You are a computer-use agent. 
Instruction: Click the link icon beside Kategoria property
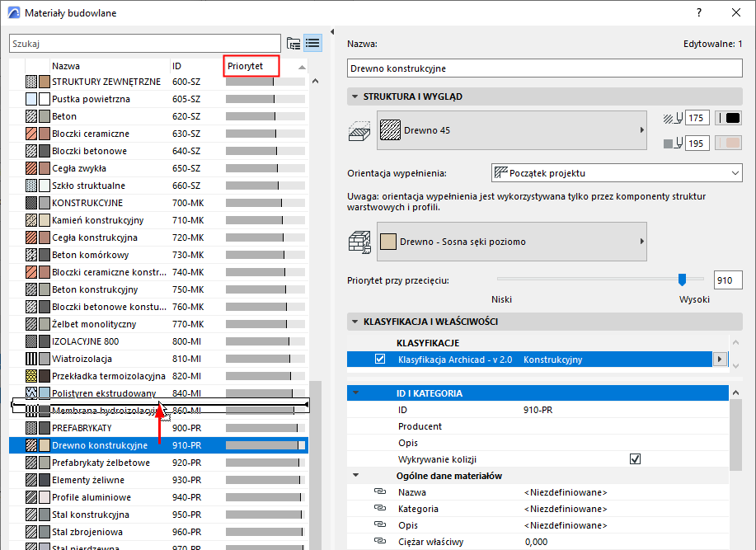coord(380,508)
